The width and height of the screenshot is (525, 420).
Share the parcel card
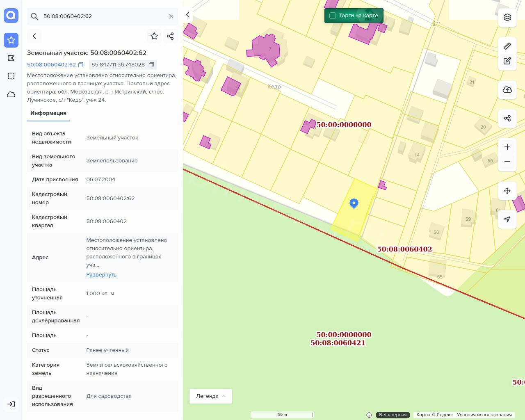171,36
